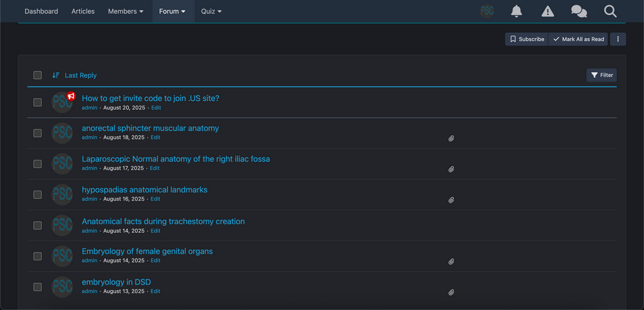Click Edit on the invite code thread
Image resolution: width=644 pixels, height=310 pixels.
coord(156,108)
